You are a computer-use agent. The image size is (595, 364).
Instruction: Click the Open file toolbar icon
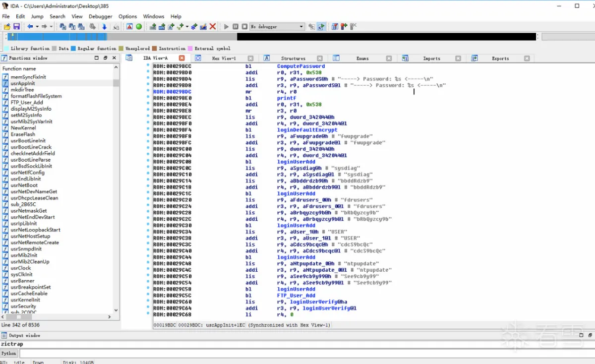click(7, 26)
